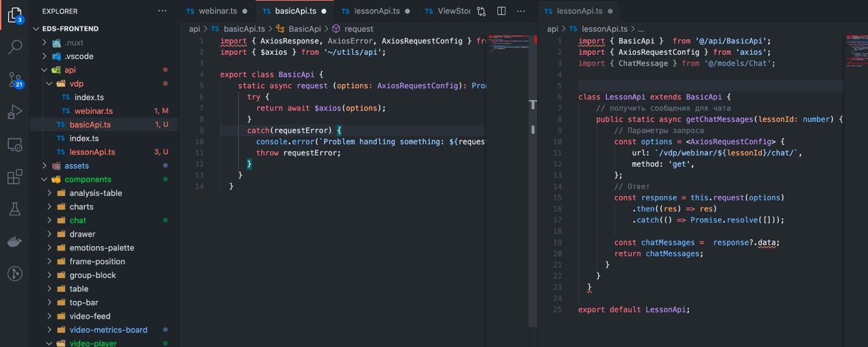Open the Testing flask view
The image size is (868, 347).
click(15, 209)
